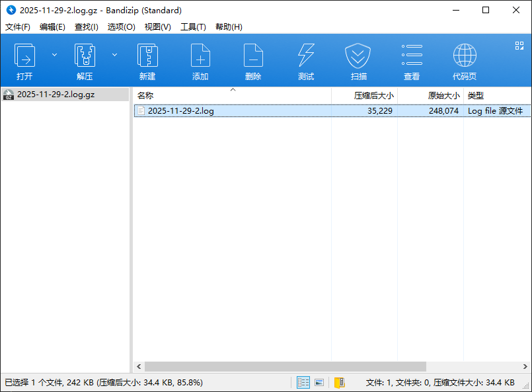Image resolution: width=532 pixels, height=392 pixels.
Task: Open the 工具(T) menu
Action: click(193, 27)
